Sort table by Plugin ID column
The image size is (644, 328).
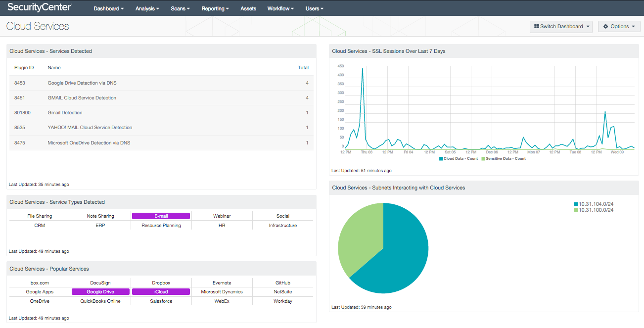[x=24, y=68]
